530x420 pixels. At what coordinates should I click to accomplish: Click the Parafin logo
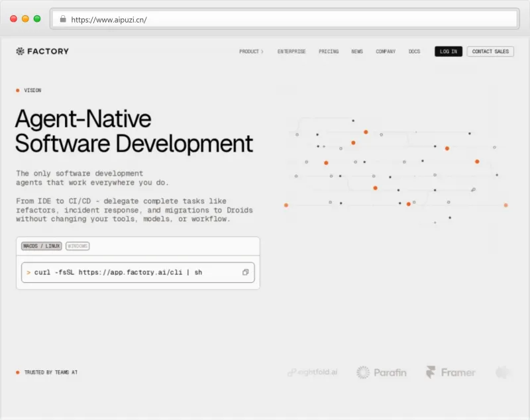pos(381,372)
